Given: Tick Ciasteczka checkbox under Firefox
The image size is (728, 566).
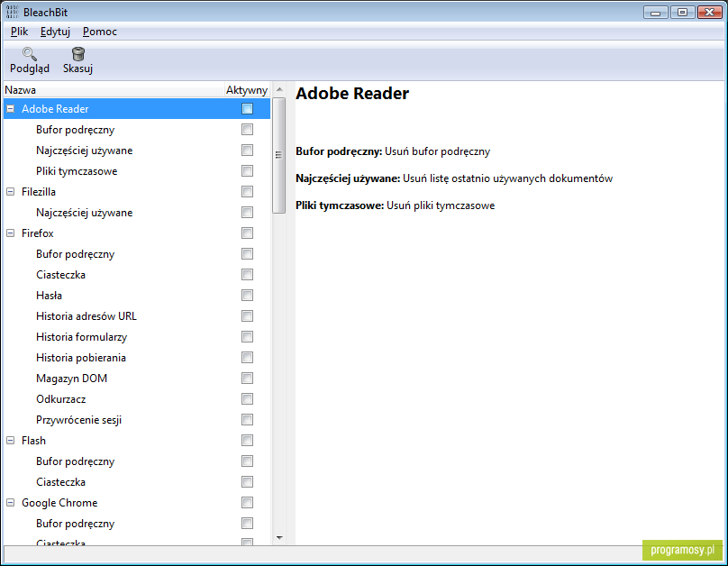Looking at the screenshot, I should (x=248, y=275).
